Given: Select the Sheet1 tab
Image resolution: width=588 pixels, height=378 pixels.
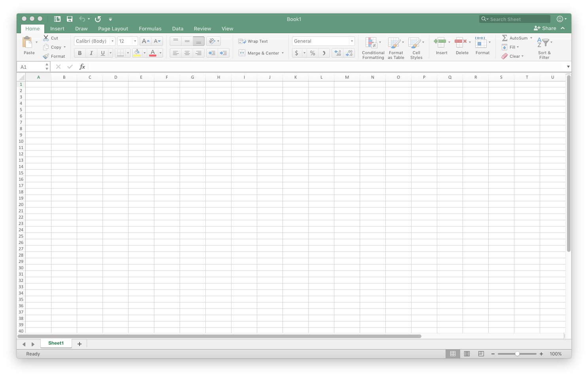Looking at the screenshot, I should (x=56, y=343).
